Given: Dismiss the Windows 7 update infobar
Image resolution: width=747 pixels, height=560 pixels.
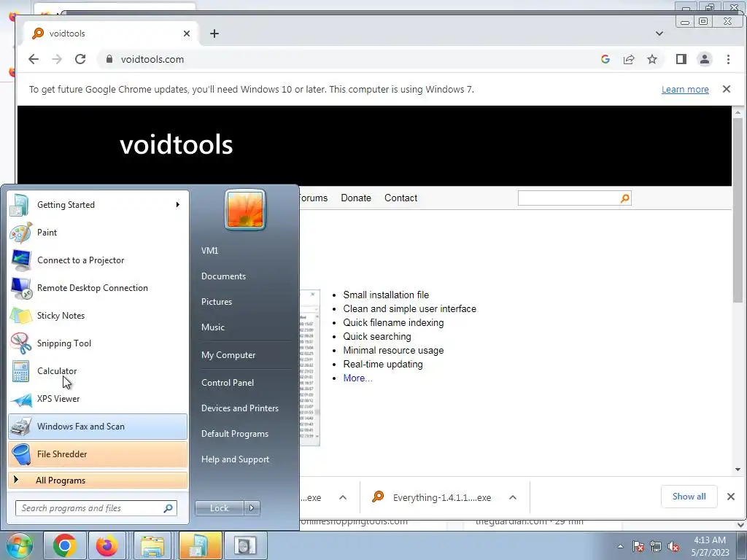Looking at the screenshot, I should coord(727,89).
